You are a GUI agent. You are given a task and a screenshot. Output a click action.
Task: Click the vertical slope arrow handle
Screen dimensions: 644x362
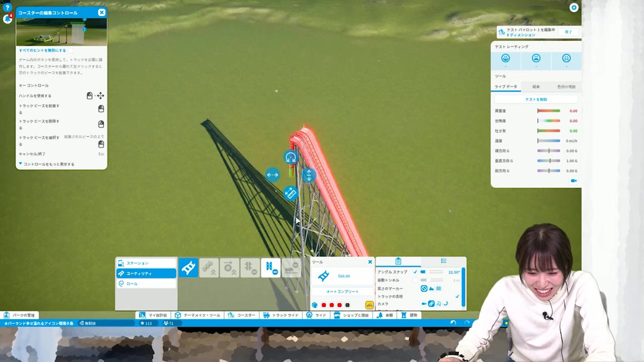click(x=309, y=175)
